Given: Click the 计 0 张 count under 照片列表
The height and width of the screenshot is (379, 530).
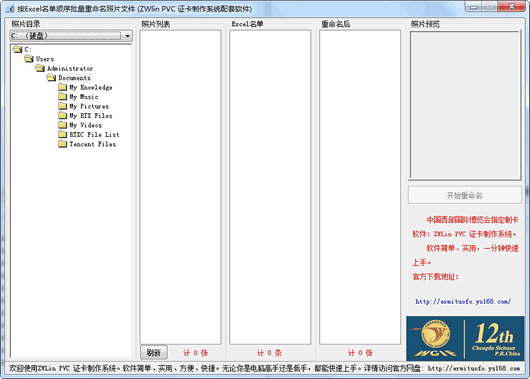Looking at the screenshot, I should [196, 353].
